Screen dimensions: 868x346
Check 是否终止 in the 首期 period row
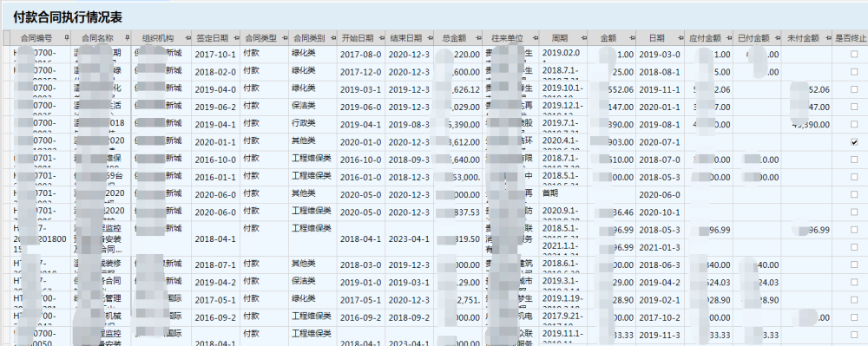(855, 194)
